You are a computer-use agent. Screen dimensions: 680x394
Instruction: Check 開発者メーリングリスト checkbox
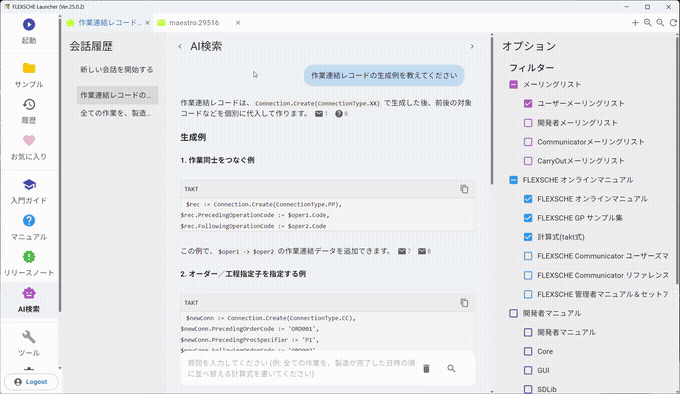(528, 123)
